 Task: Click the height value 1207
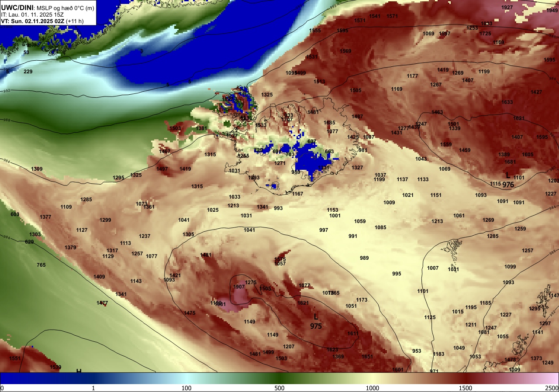[x=289, y=347]
